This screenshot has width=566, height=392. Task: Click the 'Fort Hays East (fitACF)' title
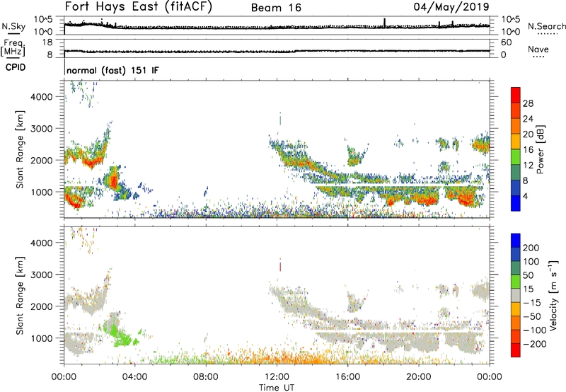click(x=138, y=7)
